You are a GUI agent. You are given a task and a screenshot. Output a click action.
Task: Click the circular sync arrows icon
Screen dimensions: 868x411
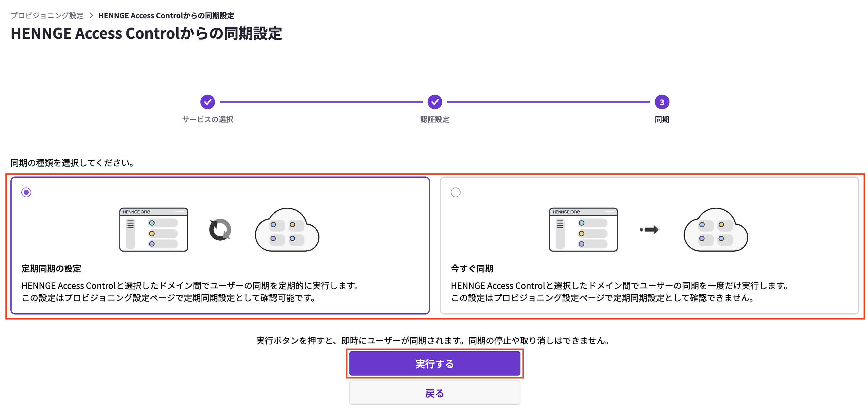pyautogui.click(x=220, y=230)
